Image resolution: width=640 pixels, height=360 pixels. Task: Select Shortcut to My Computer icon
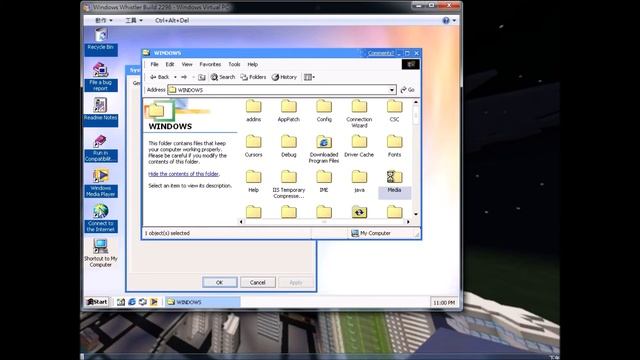(x=100, y=253)
